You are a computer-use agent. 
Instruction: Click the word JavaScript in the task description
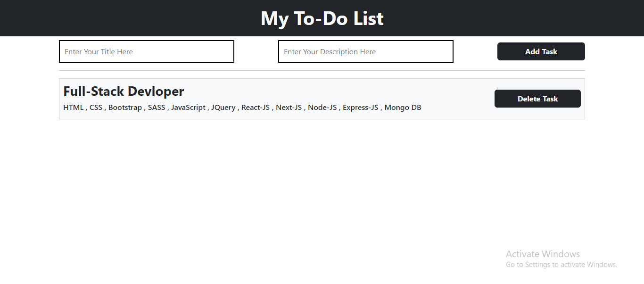point(188,107)
